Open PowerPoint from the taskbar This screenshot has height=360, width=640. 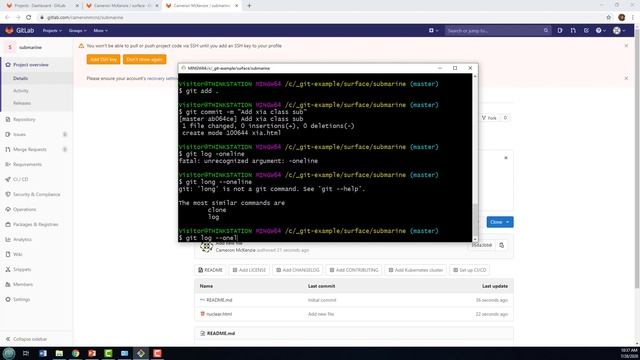pos(92,353)
